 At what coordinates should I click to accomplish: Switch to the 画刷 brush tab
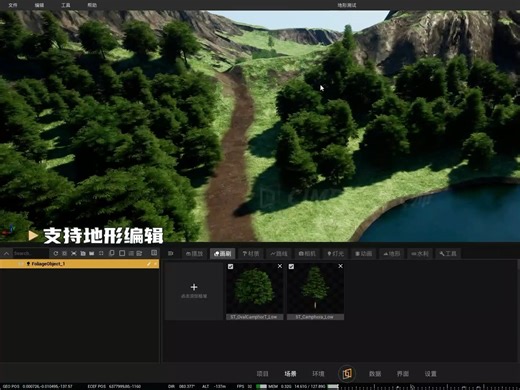222,254
